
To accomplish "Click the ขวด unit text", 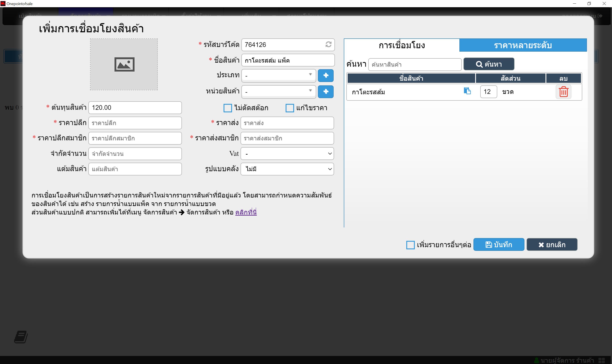I will [x=508, y=92].
